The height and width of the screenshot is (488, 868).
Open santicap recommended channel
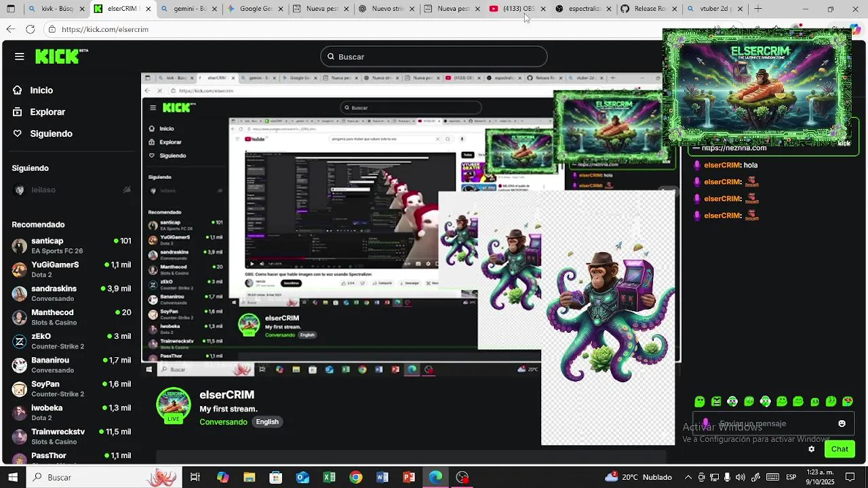(71, 245)
